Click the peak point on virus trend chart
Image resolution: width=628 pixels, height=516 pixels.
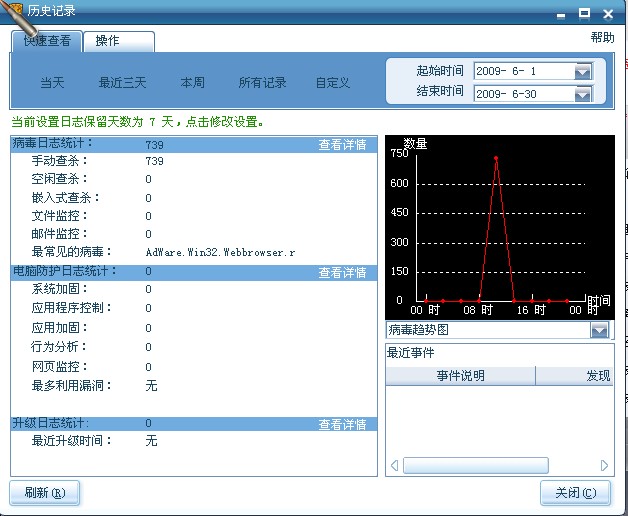(496, 158)
